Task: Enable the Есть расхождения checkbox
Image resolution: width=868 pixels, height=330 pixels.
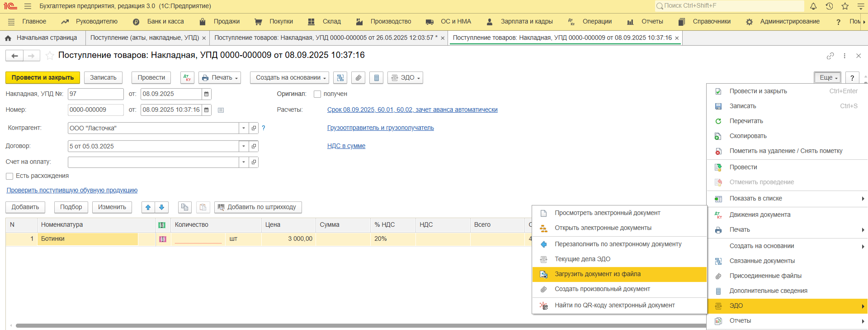Action: [9, 176]
